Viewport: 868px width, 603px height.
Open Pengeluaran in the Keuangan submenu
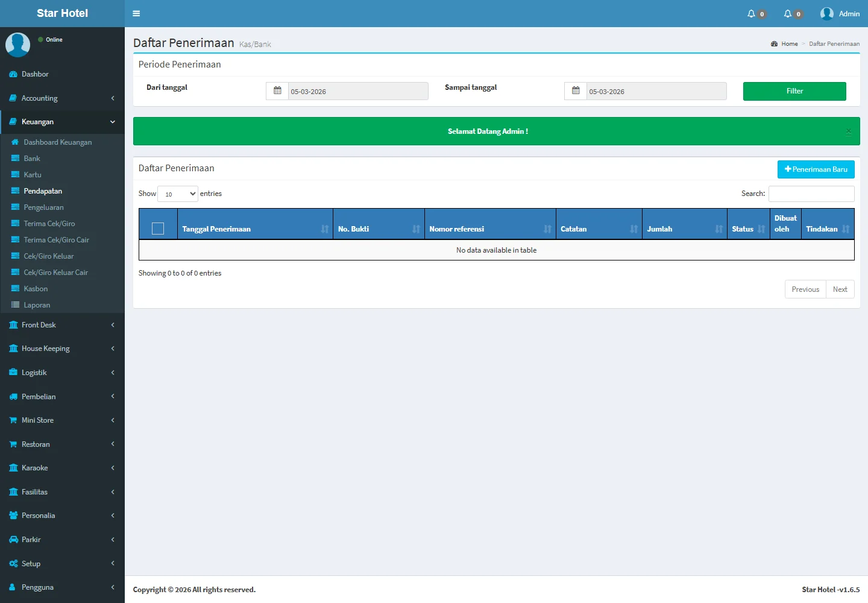(43, 207)
